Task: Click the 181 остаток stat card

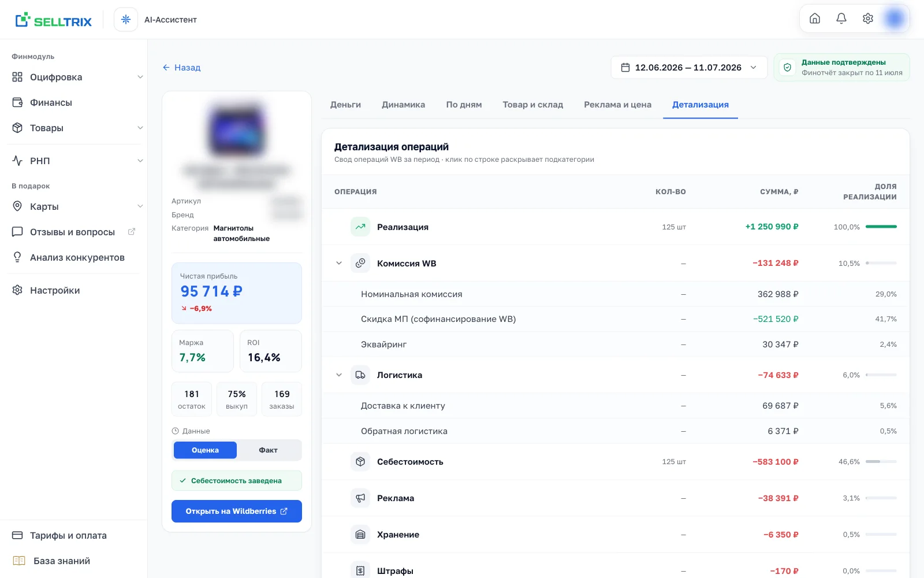Action: (192, 399)
